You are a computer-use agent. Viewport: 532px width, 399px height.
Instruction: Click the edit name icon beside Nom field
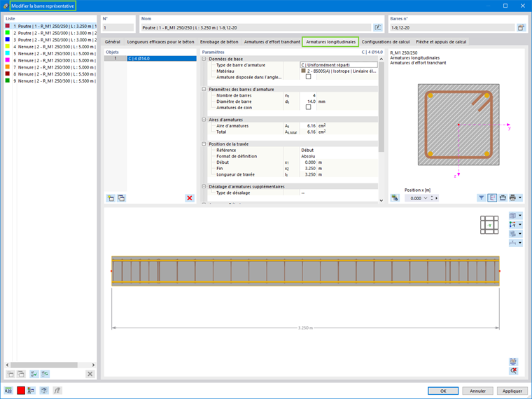(377, 27)
